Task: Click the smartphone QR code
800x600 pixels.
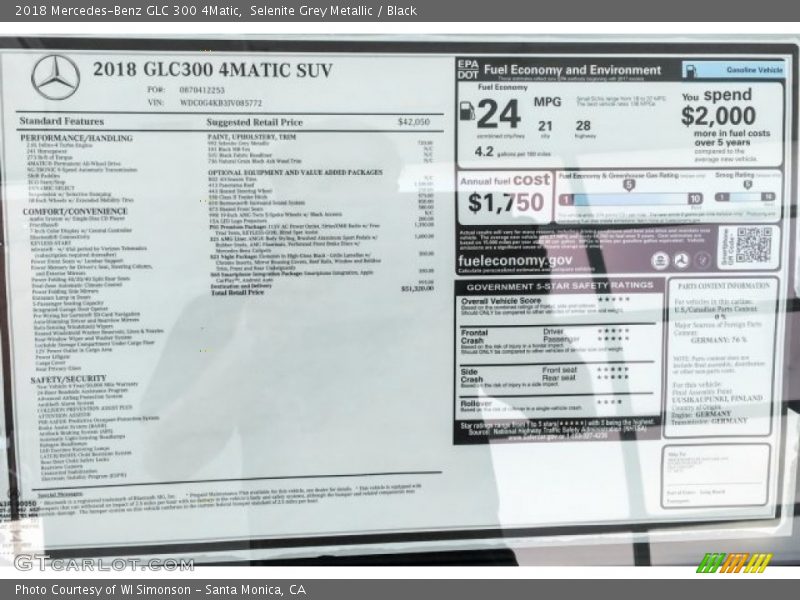Action: click(754, 245)
